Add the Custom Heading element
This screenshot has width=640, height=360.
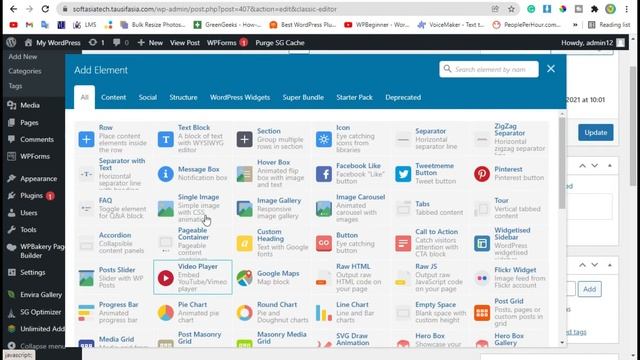pyautogui.click(x=271, y=243)
